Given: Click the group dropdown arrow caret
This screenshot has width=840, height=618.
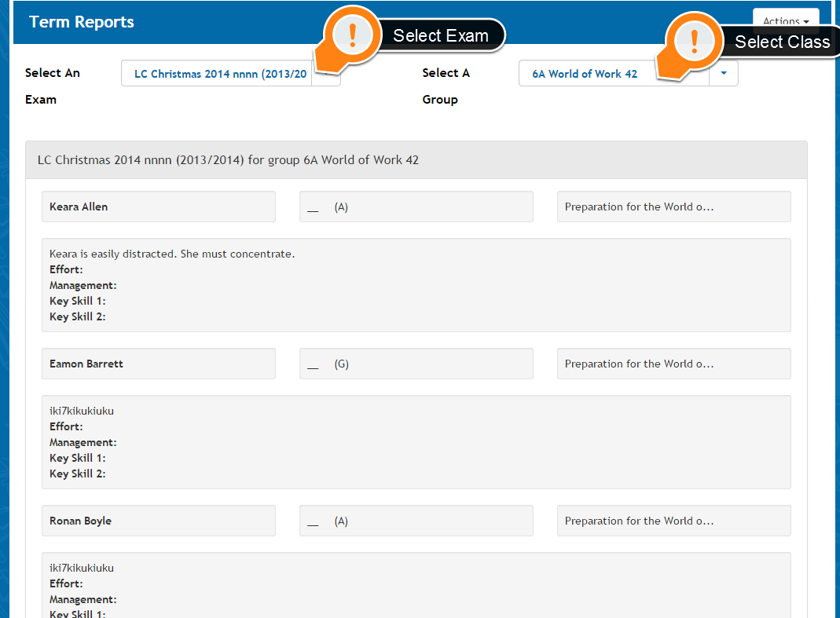Looking at the screenshot, I should coord(724,73).
